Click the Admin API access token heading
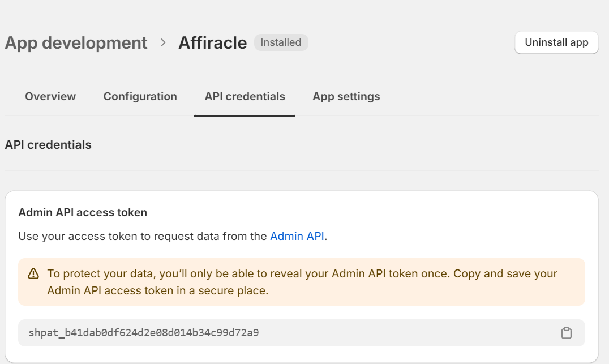The height and width of the screenshot is (364, 609). [83, 213]
